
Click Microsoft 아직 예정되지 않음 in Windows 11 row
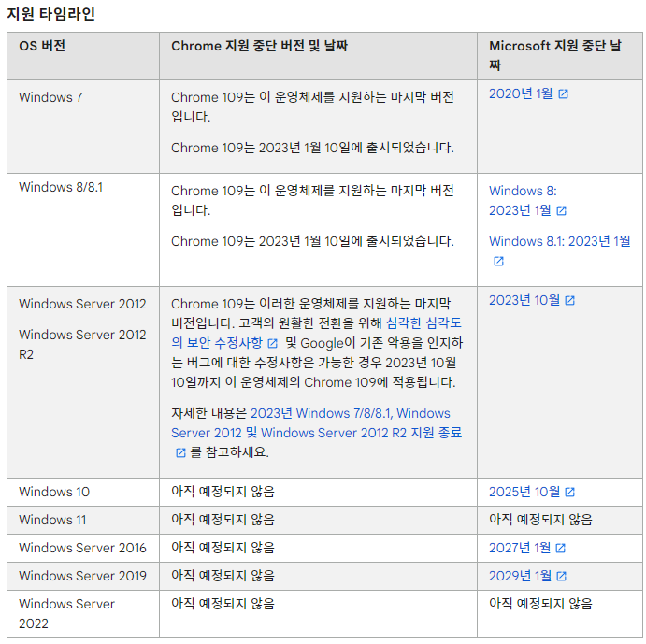click(540, 520)
